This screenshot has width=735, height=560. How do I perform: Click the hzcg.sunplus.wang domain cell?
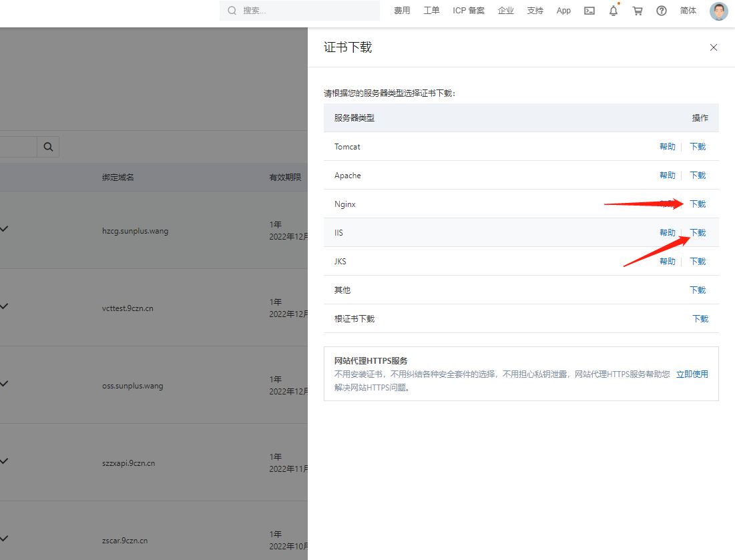(135, 231)
